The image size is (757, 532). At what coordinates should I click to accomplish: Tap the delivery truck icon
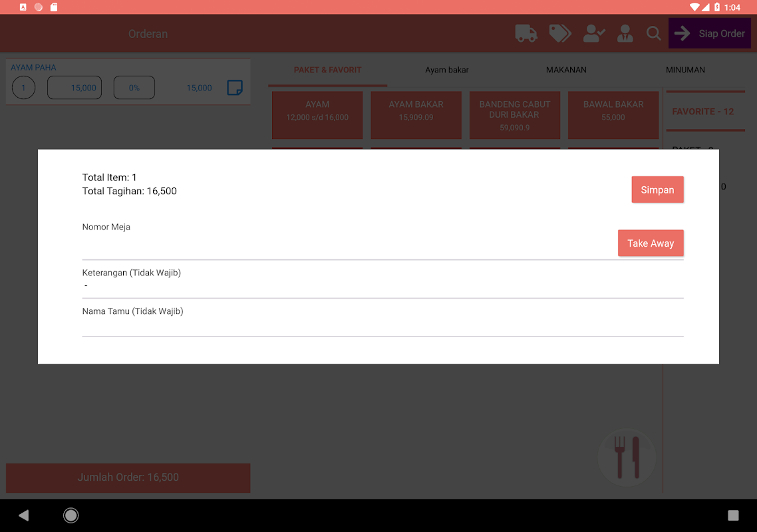click(x=526, y=33)
